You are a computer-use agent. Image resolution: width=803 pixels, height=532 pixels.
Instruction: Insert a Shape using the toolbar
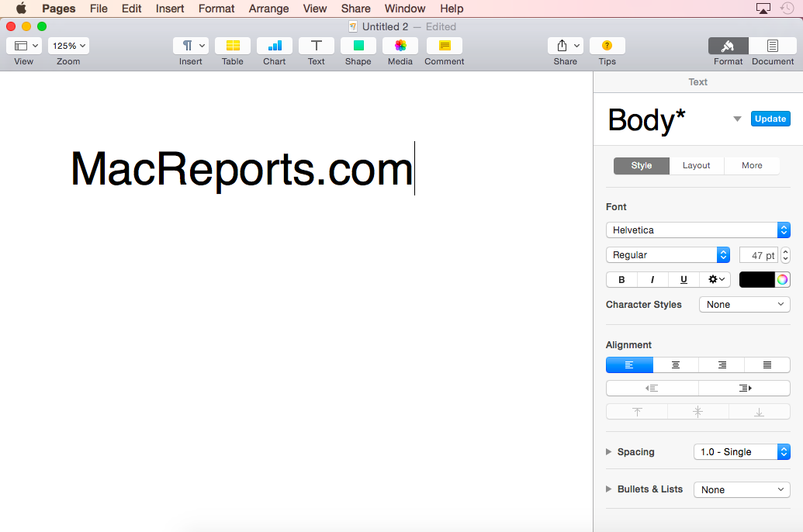(358, 46)
